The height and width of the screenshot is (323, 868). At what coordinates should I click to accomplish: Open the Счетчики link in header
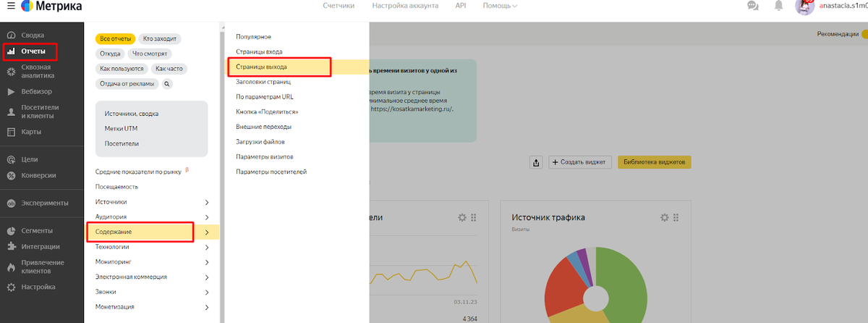[x=339, y=6]
